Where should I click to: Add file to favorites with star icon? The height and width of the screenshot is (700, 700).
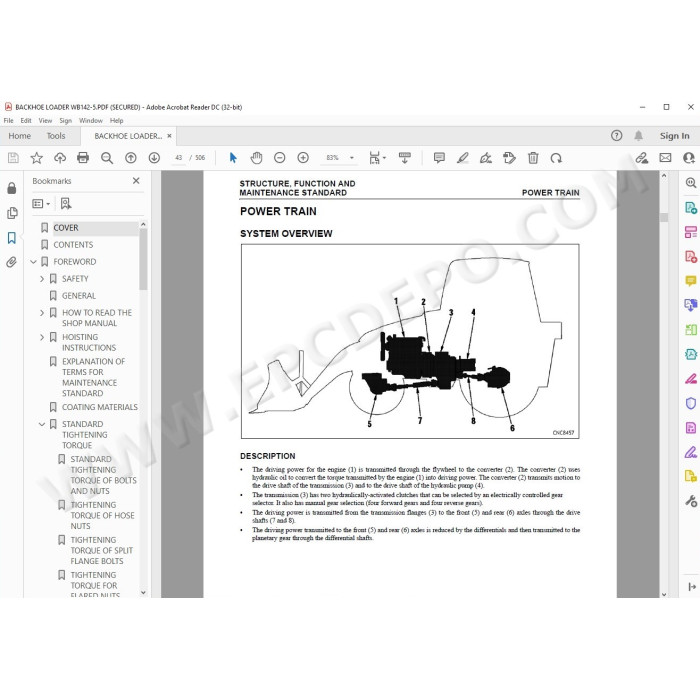coord(37,158)
